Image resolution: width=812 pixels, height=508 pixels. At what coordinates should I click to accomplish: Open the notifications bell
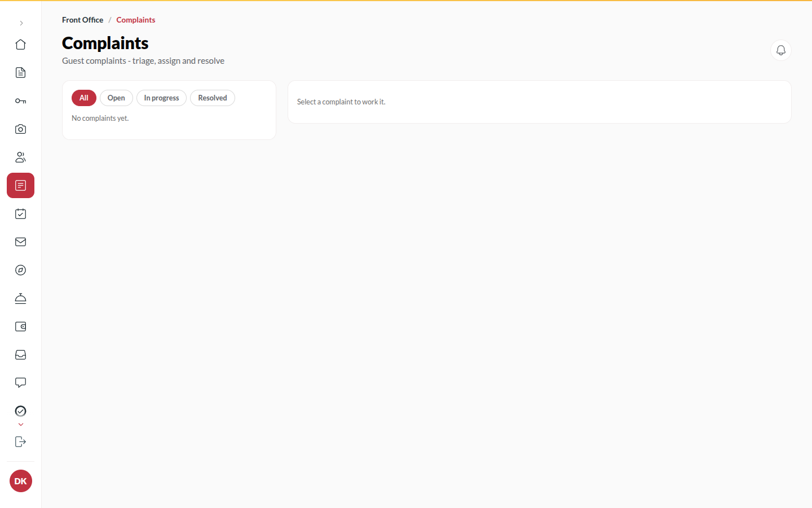[x=781, y=50]
